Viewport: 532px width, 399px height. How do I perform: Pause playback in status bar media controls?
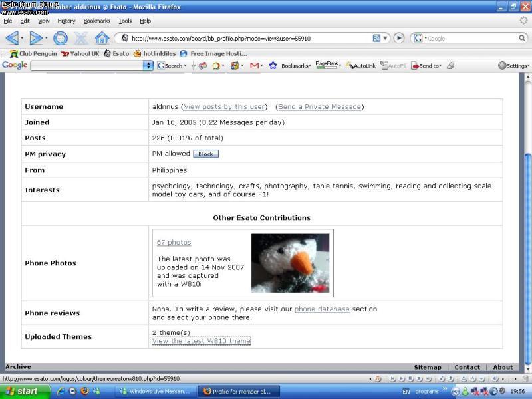pos(410,378)
